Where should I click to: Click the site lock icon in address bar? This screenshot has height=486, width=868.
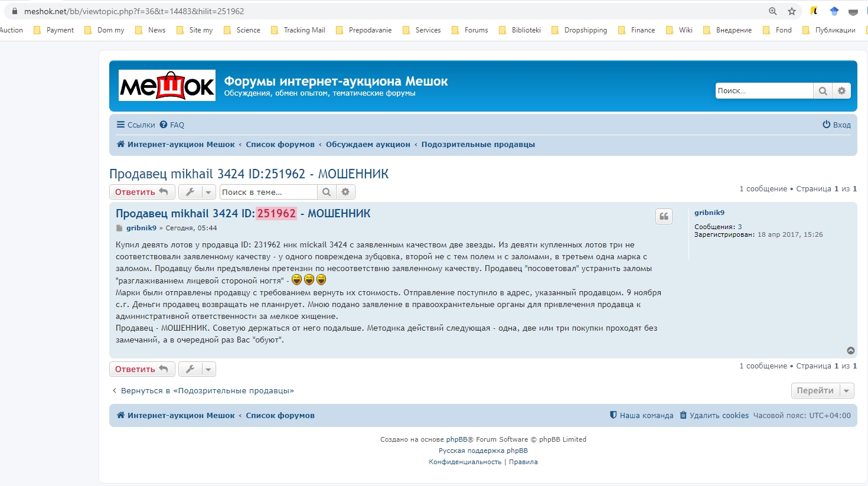(15, 11)
